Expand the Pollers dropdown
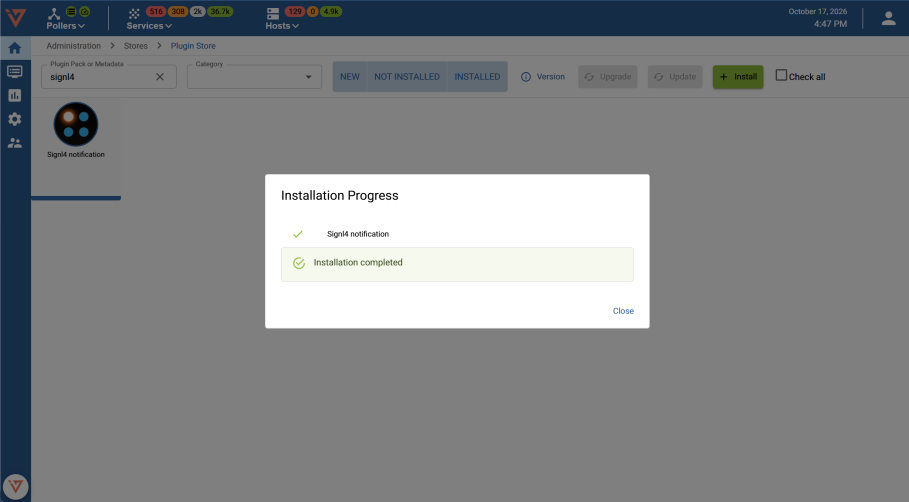 coord(66,26)
